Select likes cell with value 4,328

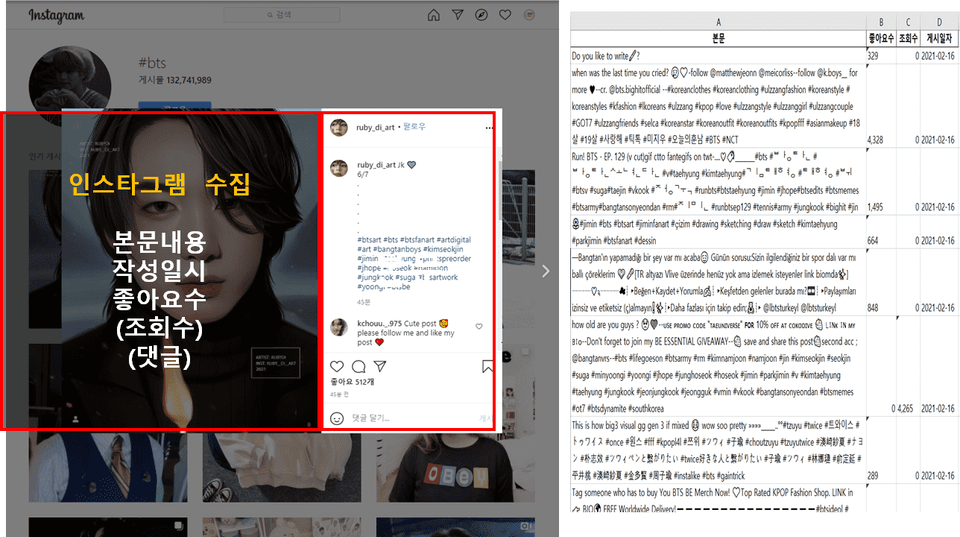coord(881,105)
